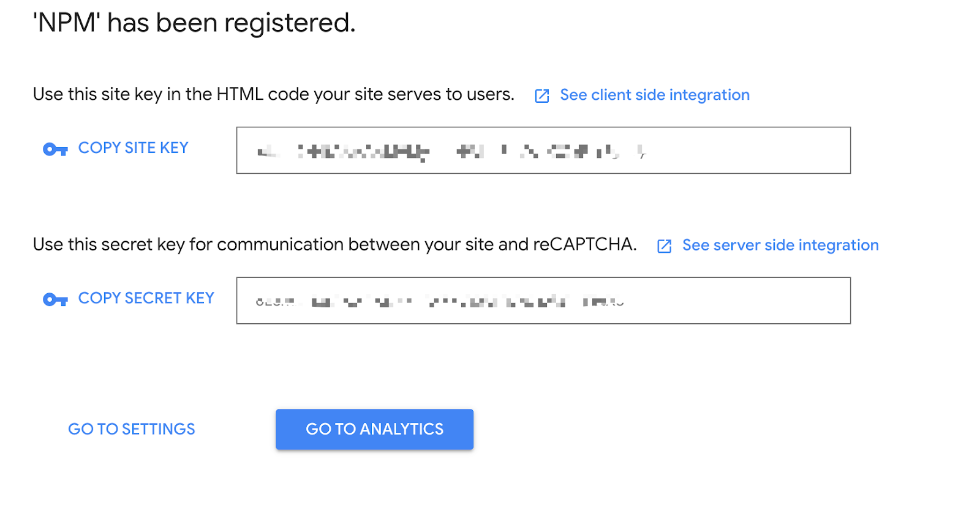Open See server side integration link

(x=780, y=245)
